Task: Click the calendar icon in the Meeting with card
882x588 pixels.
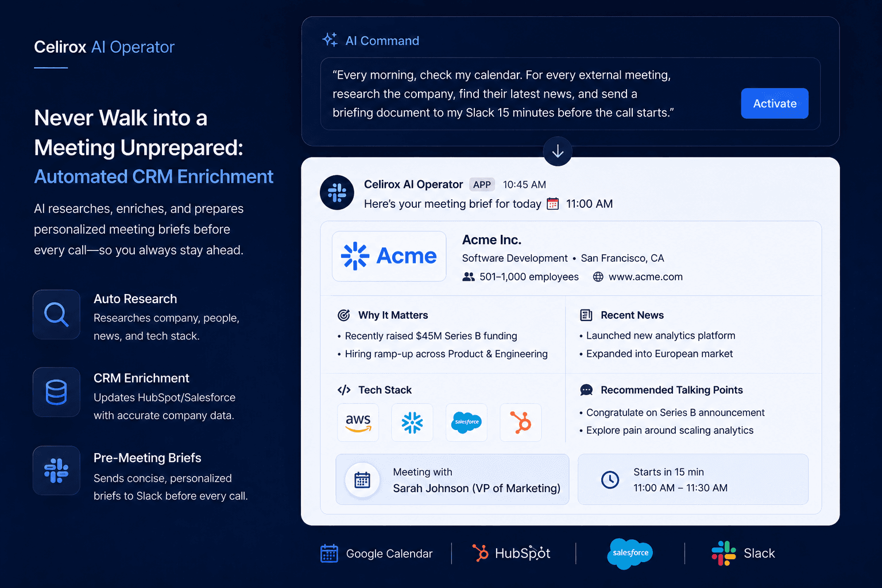Action: 362,479
